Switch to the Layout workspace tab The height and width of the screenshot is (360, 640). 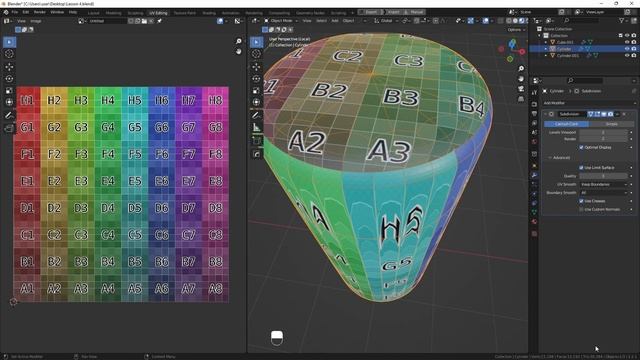click(93, 13)
